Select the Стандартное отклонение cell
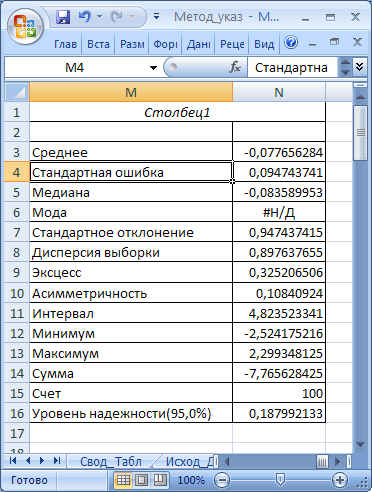The width and height of the screenshot is (372, 492). [x=131, y=232]
